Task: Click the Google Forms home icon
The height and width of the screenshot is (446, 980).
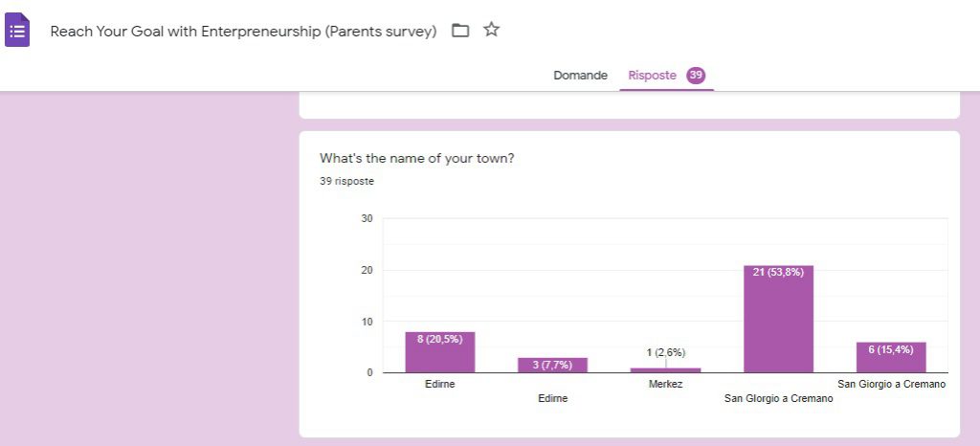Action: (x=18, y=31)
